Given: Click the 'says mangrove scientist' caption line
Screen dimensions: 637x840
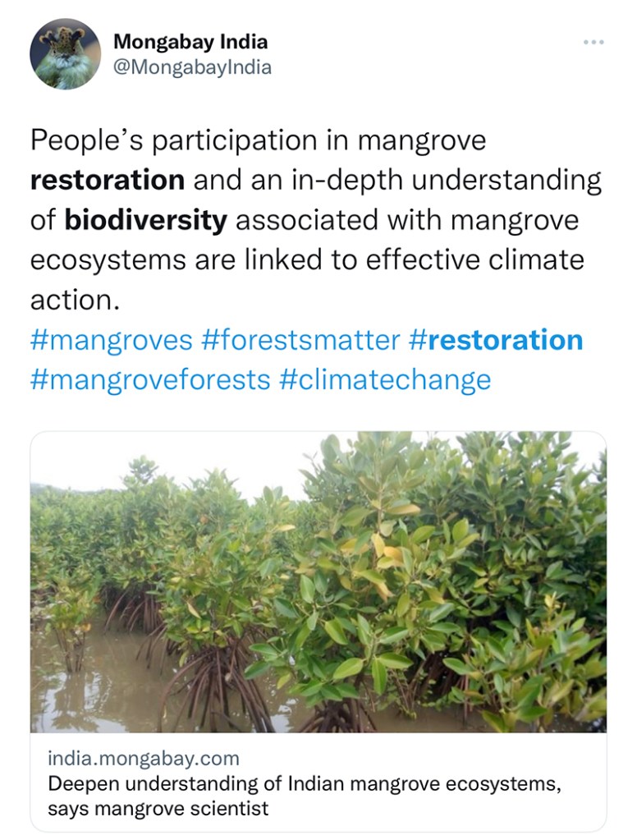Looking at the screenshot, I should pos(158,809).
